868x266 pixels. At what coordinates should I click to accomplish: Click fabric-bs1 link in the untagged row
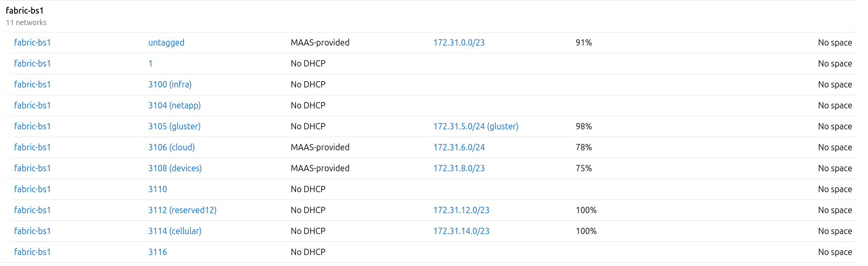coord(32,43)
